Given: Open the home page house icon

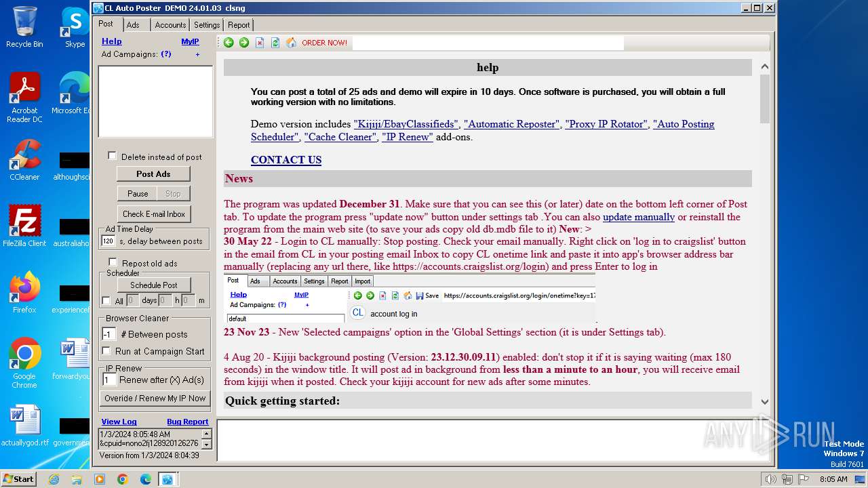Looking at the screenshot, I should (x=291, y=43).
